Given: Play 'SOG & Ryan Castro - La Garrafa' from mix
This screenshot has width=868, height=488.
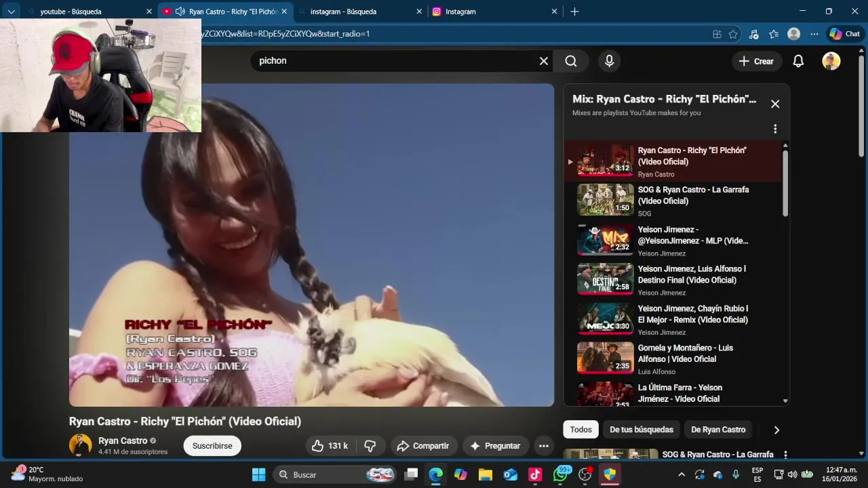Looking at the screenshot, I should [x=673, y=201].
